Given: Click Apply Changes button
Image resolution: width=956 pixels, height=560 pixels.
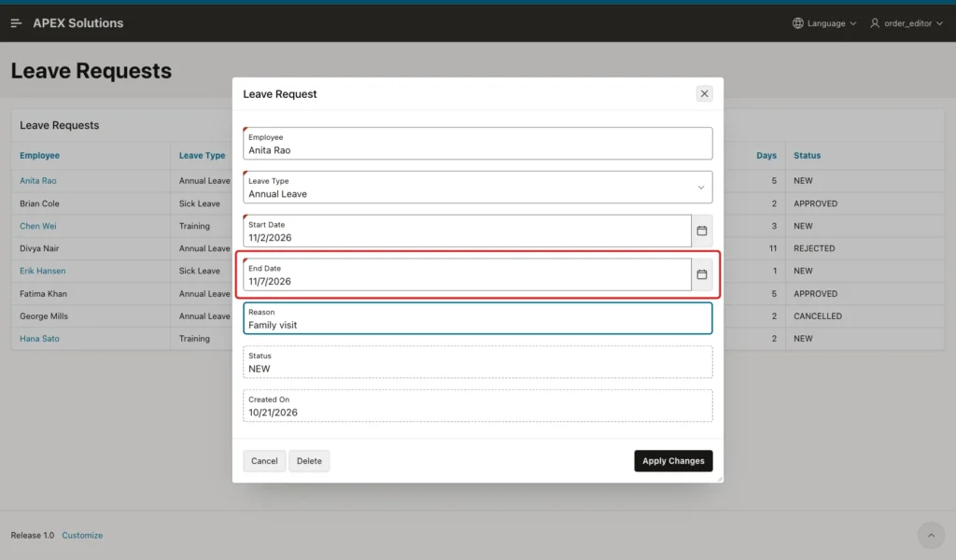Looking at the screenshot, I should (x=673, y=461).
